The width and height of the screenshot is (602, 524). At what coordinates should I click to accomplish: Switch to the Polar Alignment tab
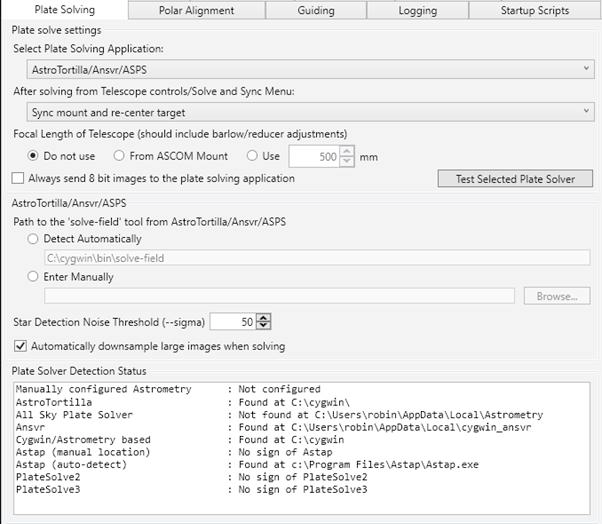coord(196,10)
